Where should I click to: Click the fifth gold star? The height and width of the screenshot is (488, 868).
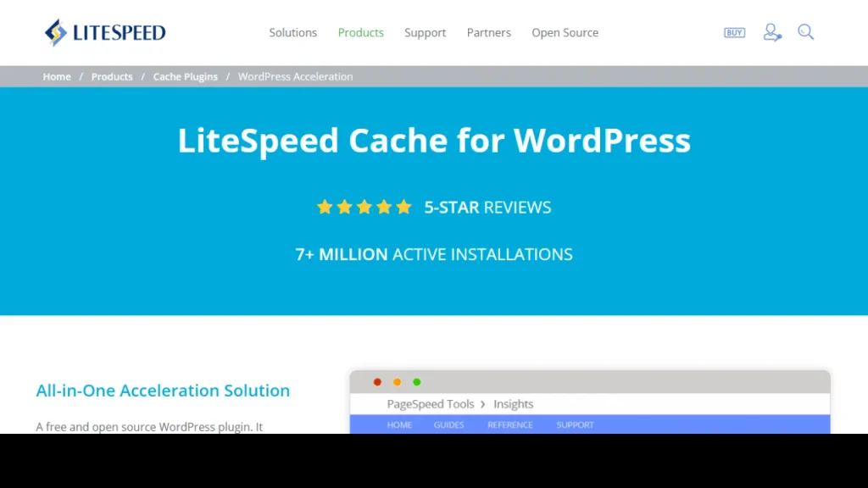click(403, 207)
